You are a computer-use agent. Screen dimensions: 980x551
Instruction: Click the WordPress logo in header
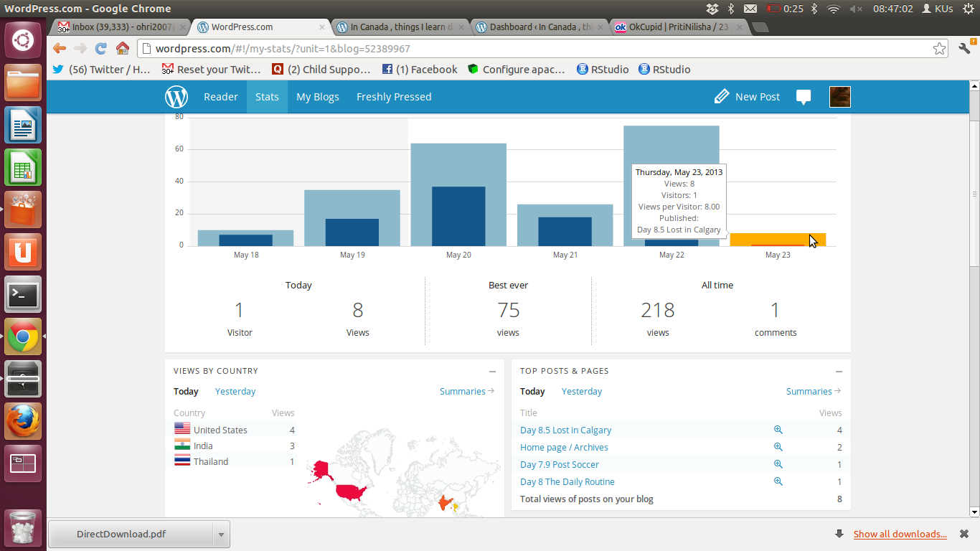pyautogui.click(x=176, y=97)
